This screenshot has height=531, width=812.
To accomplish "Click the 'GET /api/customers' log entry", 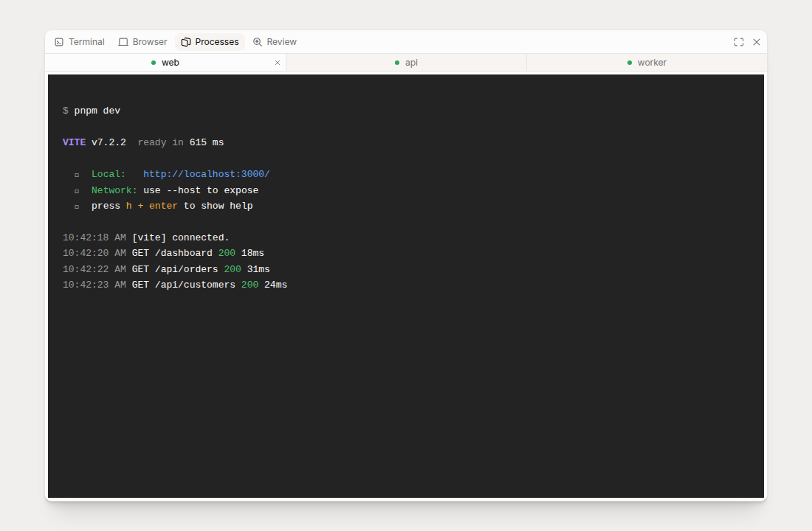I will pos(184,285).
